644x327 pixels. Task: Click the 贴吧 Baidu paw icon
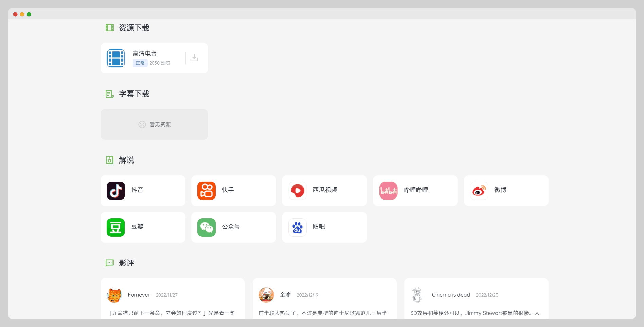click(x=297, y=227)
